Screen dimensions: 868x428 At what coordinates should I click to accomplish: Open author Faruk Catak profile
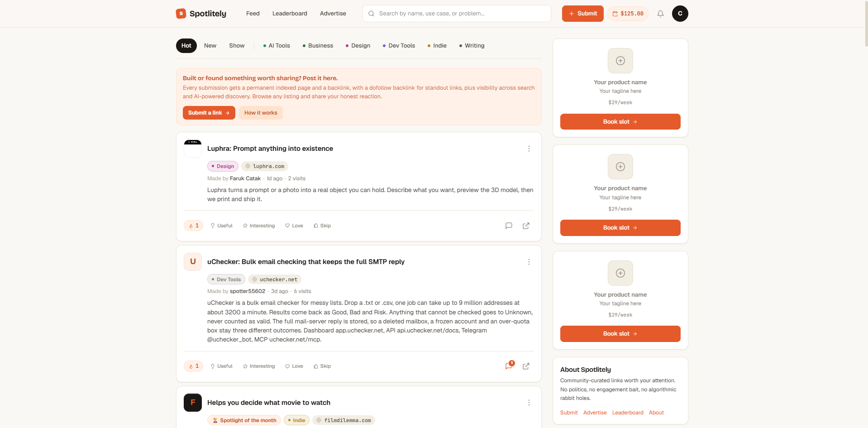pyautogui.click(x=245, y=178)
